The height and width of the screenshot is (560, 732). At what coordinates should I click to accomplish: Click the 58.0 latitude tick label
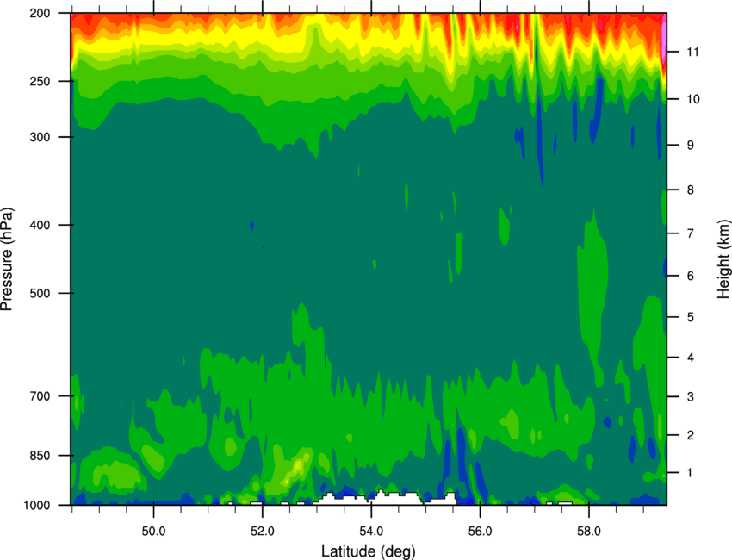pyautogui.click(x=589, y=532)
